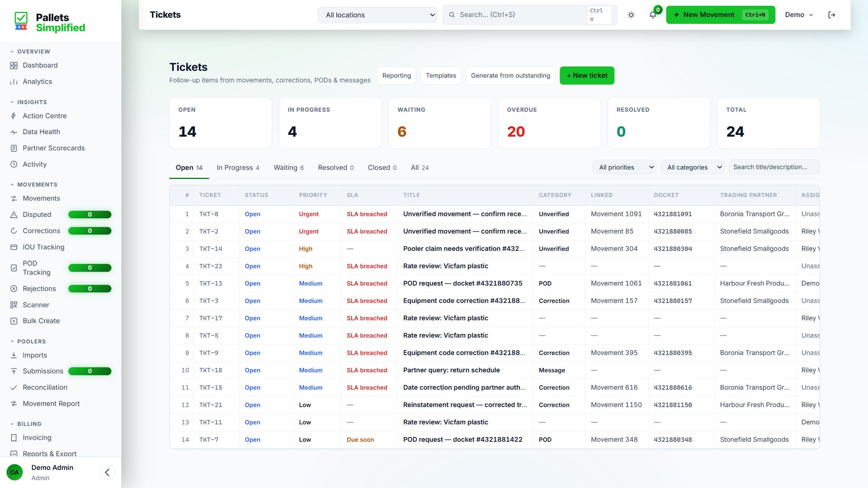Click the New Movement button
868x488 pixels.
point(720,15)
